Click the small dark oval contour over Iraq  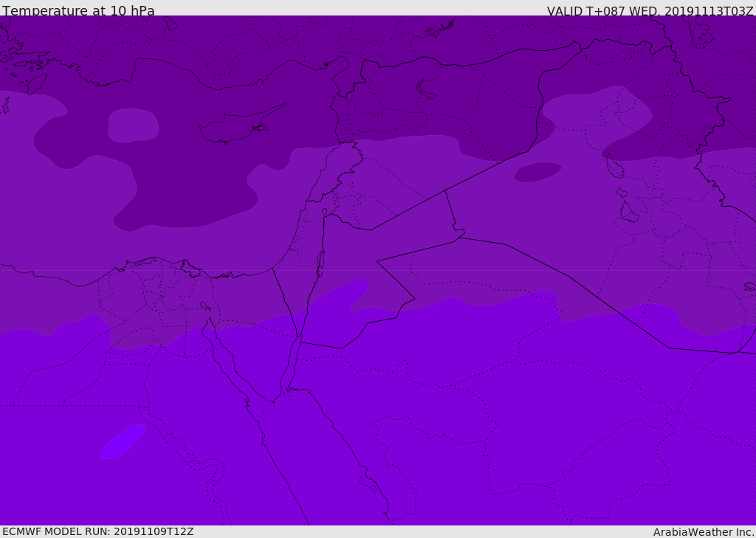(x=537, y=172)
